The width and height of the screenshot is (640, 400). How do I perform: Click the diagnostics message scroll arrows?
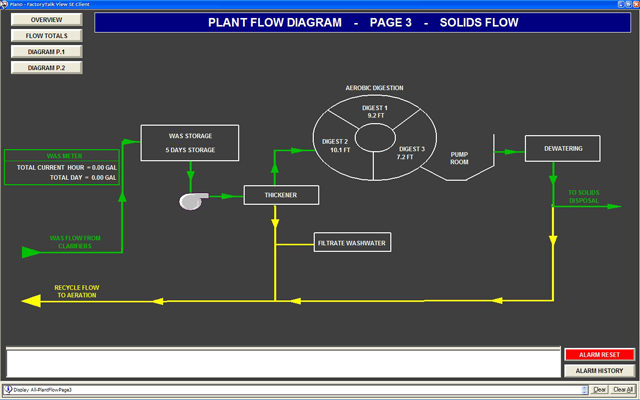[585, 389]
